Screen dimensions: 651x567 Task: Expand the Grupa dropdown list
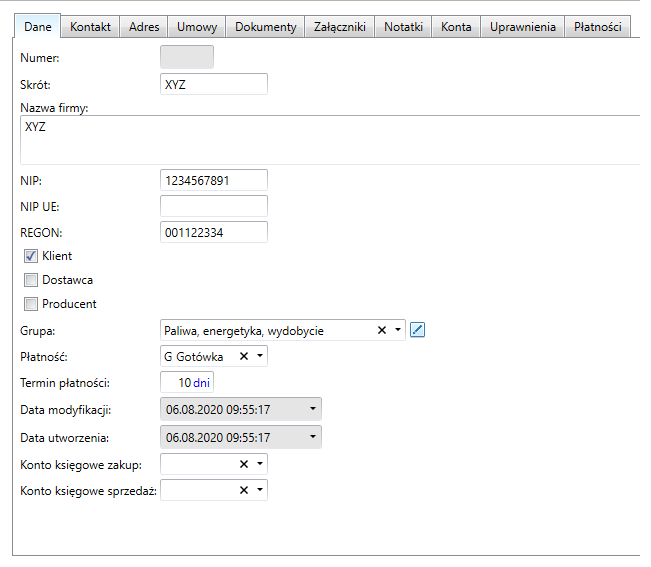[398, 330]
